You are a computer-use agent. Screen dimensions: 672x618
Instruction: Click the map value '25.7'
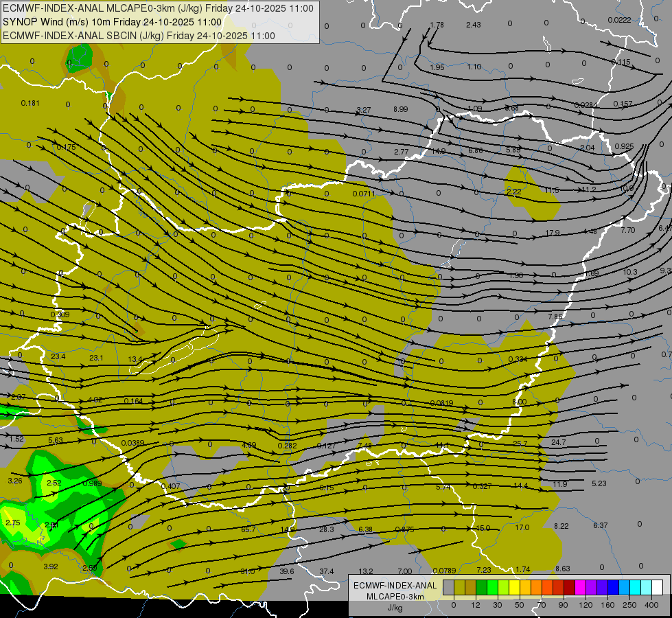pyautogui.click(x=520, y=443)
